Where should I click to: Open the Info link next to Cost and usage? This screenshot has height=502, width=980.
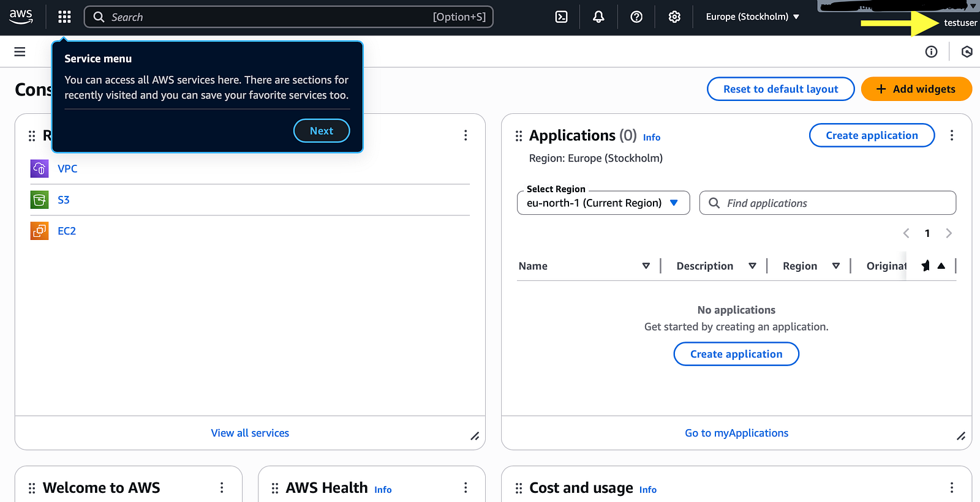click(648, 489)
